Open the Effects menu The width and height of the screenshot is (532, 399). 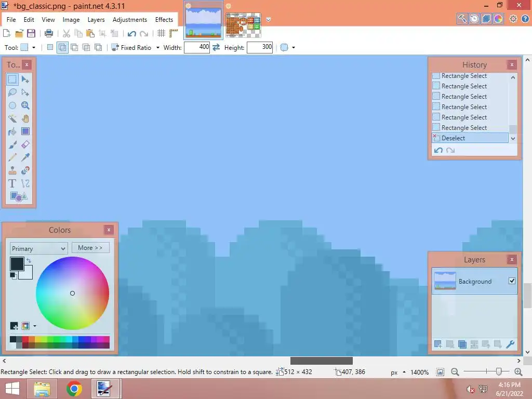(164, 20)
